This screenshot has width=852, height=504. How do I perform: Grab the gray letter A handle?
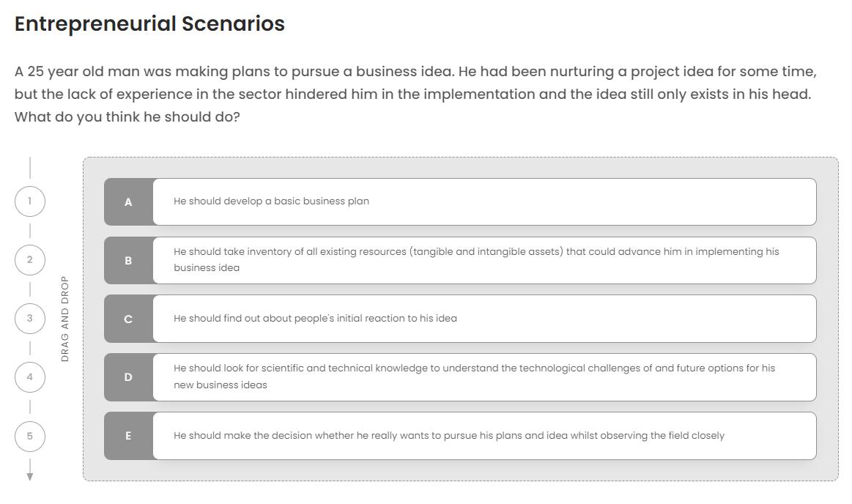[x=129, y=202]
